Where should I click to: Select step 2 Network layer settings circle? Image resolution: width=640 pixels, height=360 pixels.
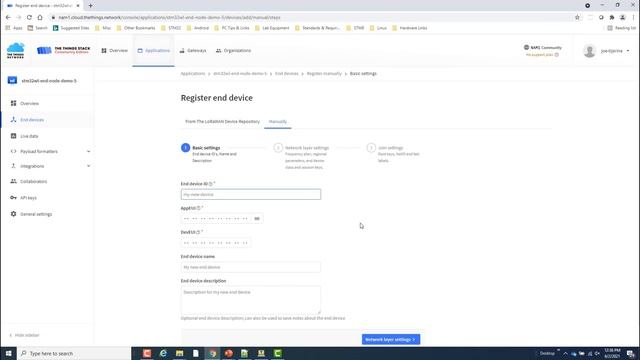tap(278, 147)
